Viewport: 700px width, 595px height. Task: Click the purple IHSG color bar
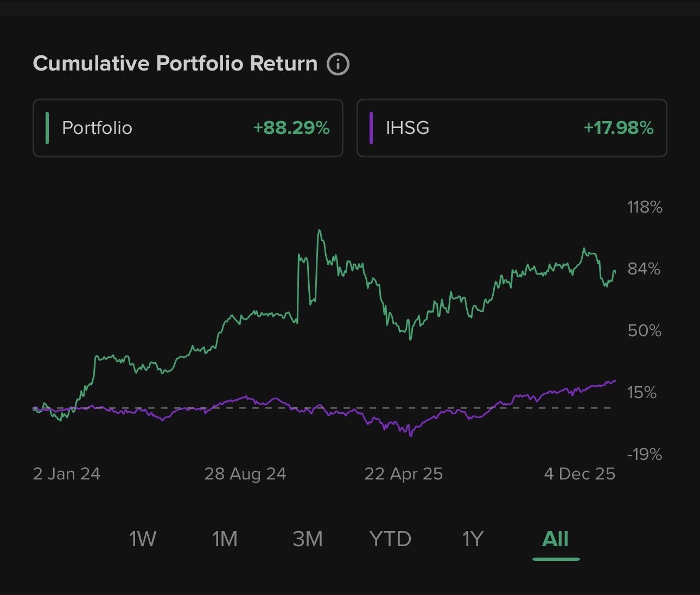[x=371, y=128]
